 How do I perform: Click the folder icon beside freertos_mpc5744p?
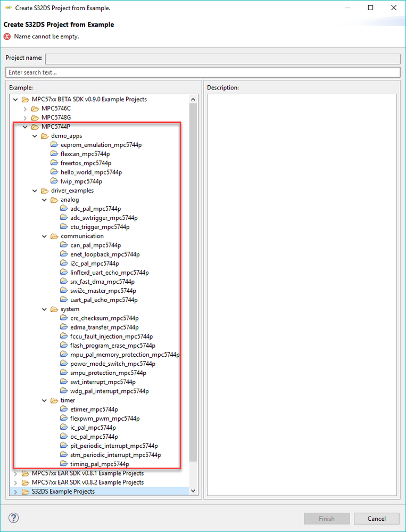coord(54,163)
